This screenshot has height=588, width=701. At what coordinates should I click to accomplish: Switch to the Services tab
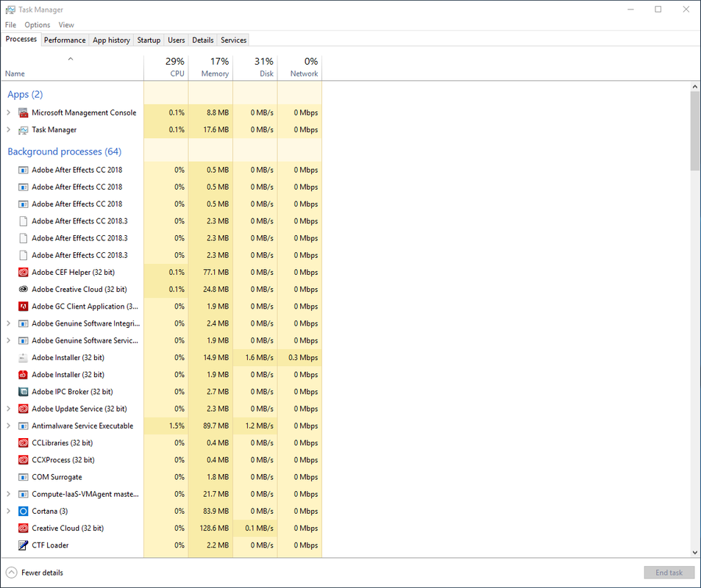(233, 40)
